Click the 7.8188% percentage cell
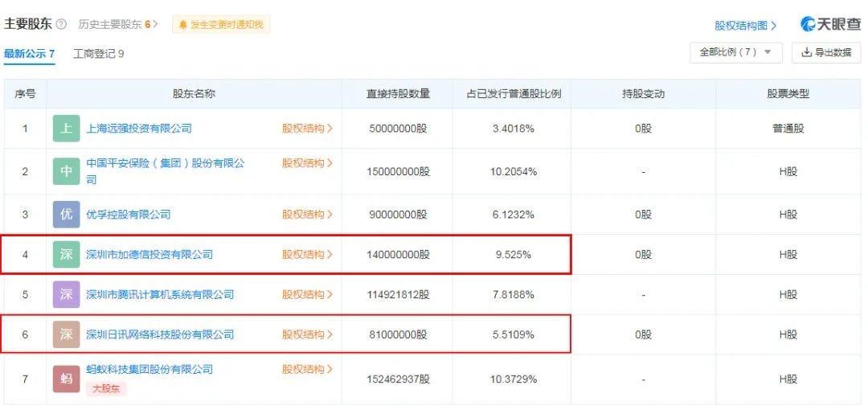868x410 pixels. (x=513, y=294)
